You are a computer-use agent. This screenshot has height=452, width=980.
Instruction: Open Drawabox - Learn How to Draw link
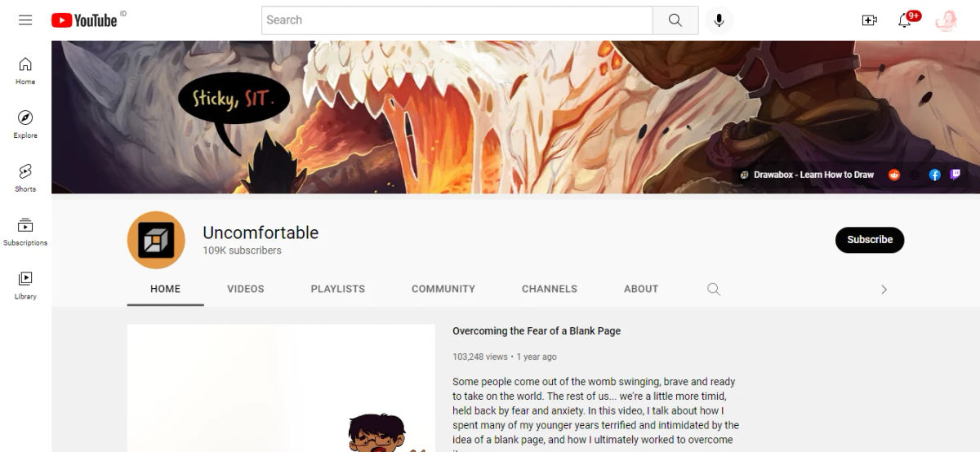pos(808,175)
